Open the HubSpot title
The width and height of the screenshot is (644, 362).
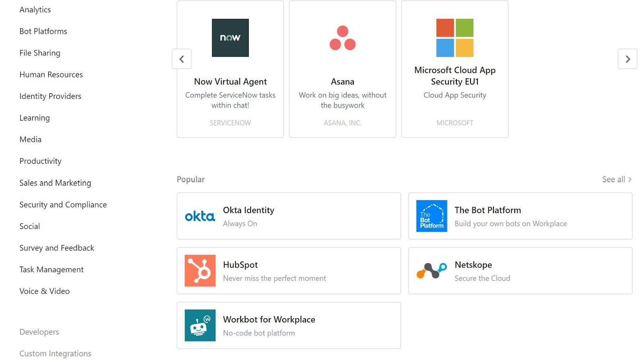(x=240, y=265)
